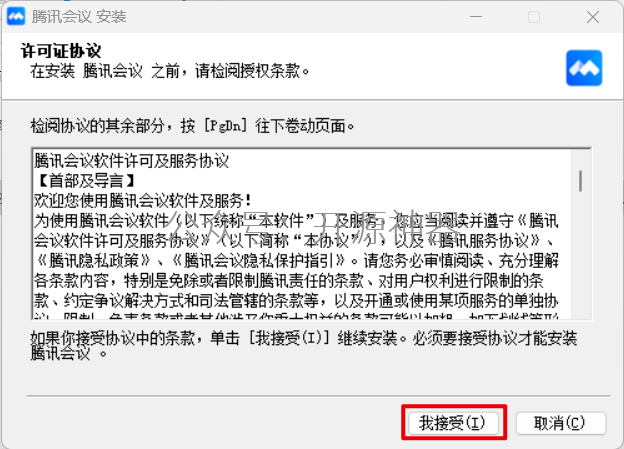Click the 许可证协议 heading text
The width and height of the screenshot is (624, 449).
[x=61, y=51]
